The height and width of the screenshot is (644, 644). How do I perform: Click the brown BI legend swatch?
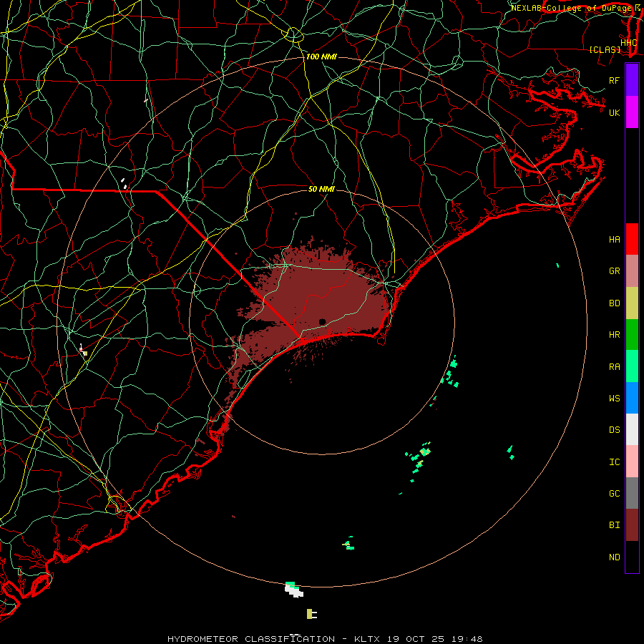[x=632, y=525]
